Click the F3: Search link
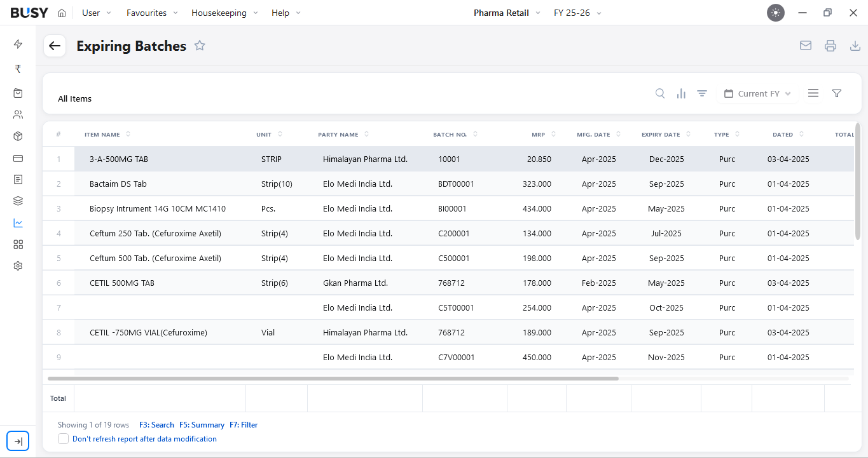Viewport: 868px width, 458px height. 156,425
